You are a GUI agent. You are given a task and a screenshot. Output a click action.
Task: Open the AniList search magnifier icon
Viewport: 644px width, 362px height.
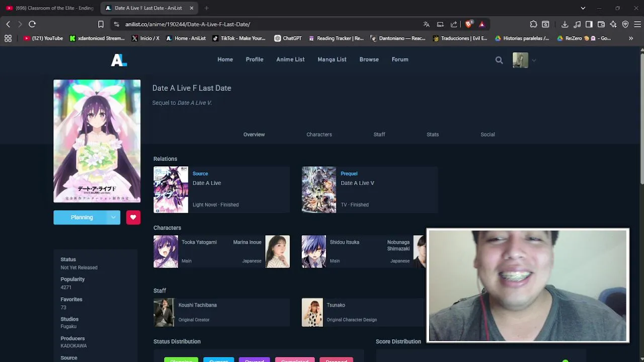(x=499, y=60)
